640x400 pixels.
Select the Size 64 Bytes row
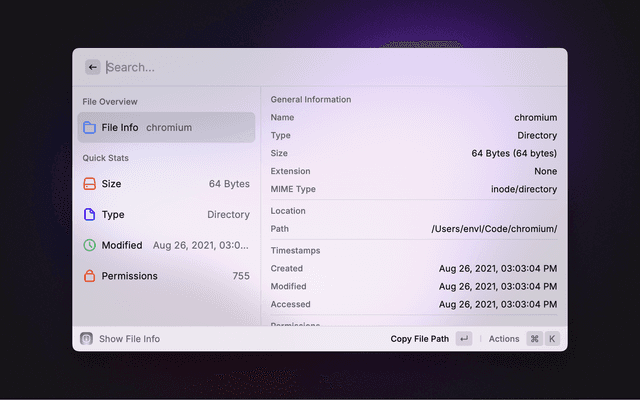coord(166,184)
